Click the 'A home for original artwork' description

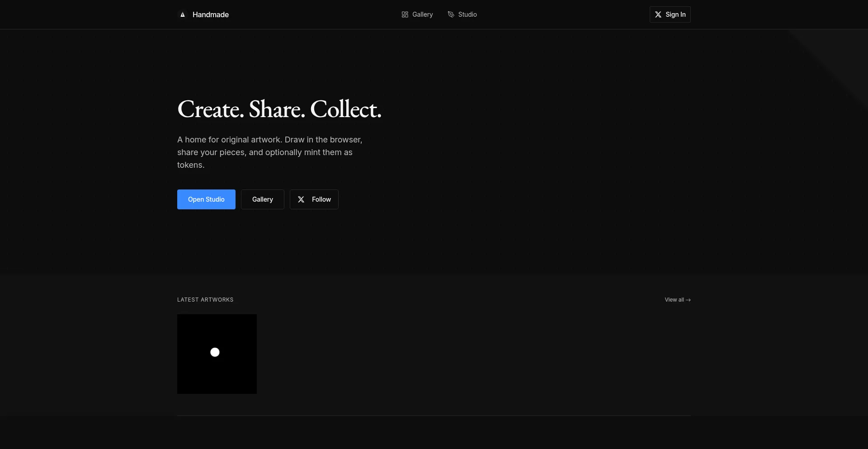pos(269,152)
